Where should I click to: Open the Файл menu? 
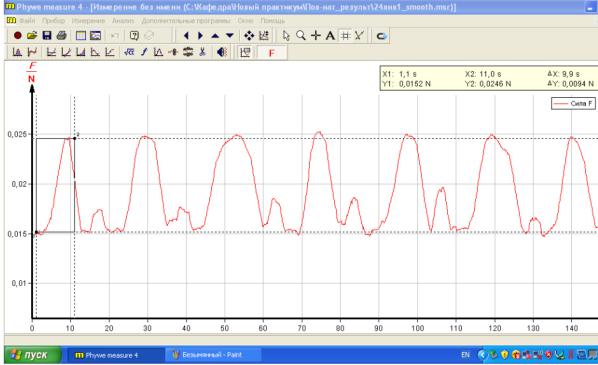point(27,21)
